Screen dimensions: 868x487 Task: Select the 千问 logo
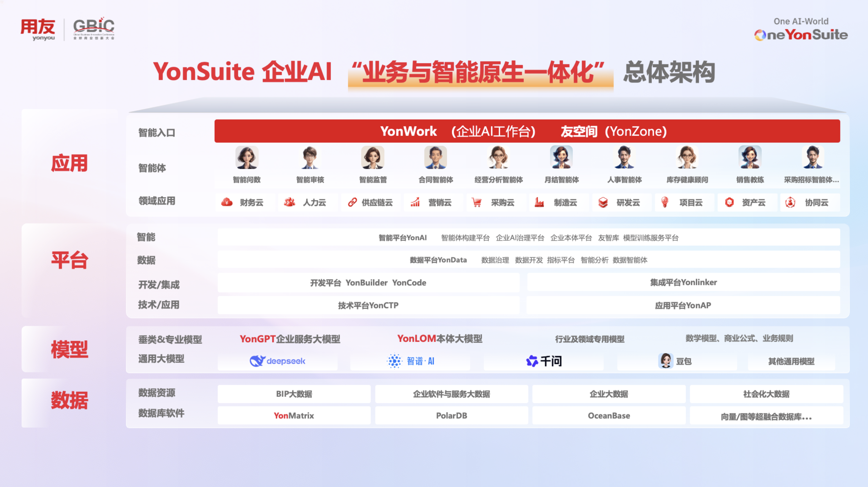pos(544,361)
